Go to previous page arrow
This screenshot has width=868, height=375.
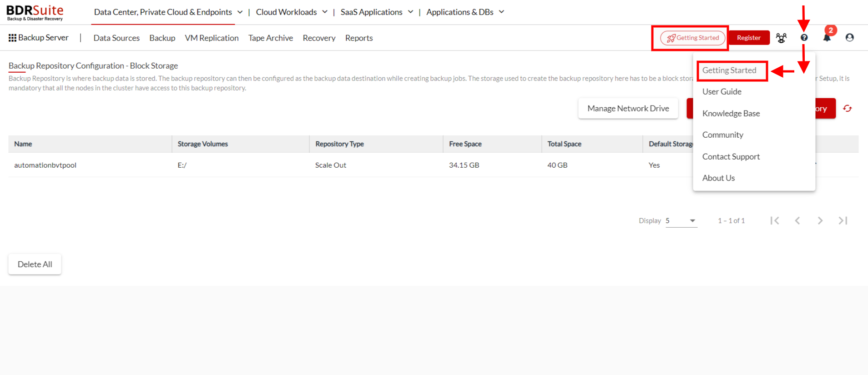[797, 220]
